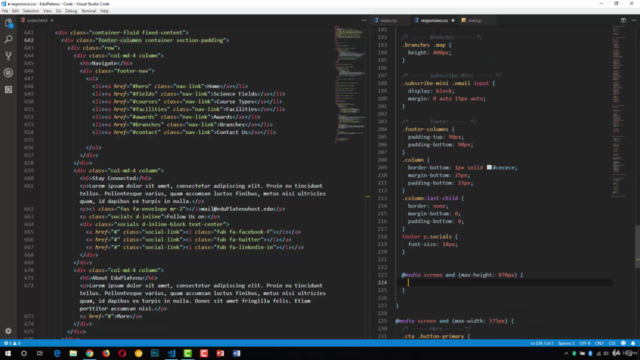Open the File menu
Image resolution: width=640 pixels, height=360 pixels.
point(5,11)
